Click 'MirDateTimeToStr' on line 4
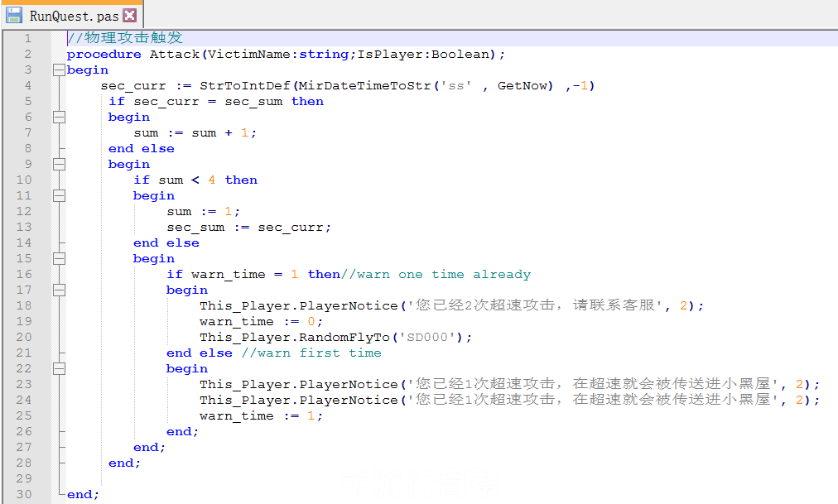838x504 pixels. tap(365, 86)
